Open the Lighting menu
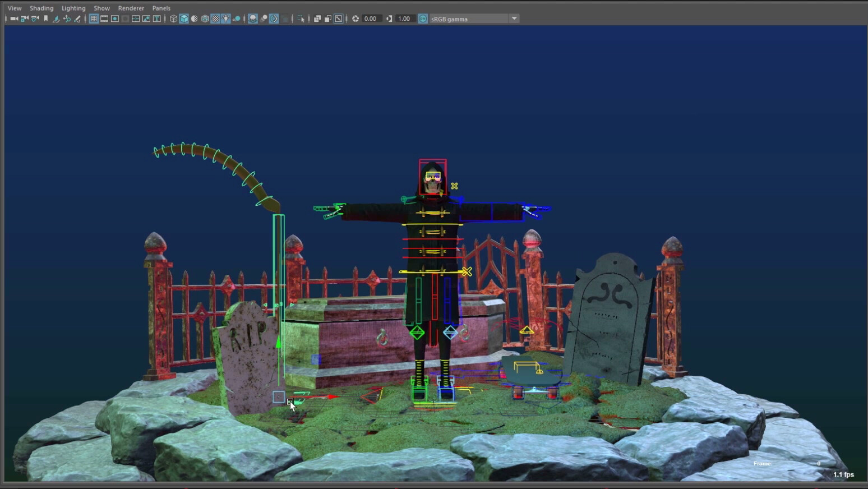868x489 pixels. point(73,8)
